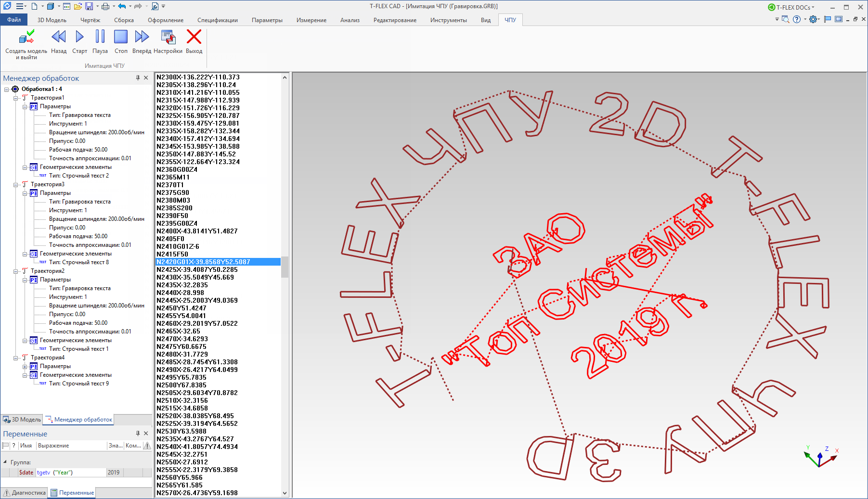Click the G-code list scrollbar thumb

pyautogui.click(x=285, y=267)
